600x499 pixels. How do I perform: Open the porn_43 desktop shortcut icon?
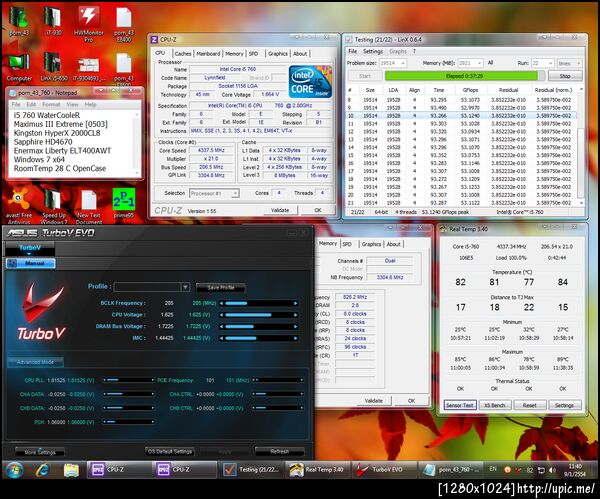coord(18,22)
